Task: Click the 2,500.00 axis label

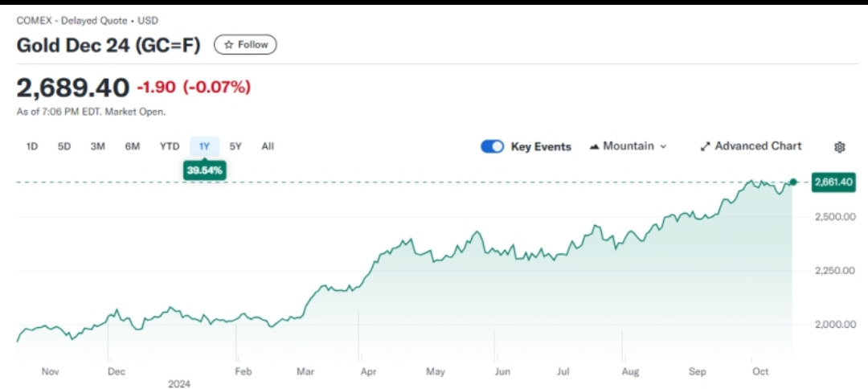Action: coord(835,216)
